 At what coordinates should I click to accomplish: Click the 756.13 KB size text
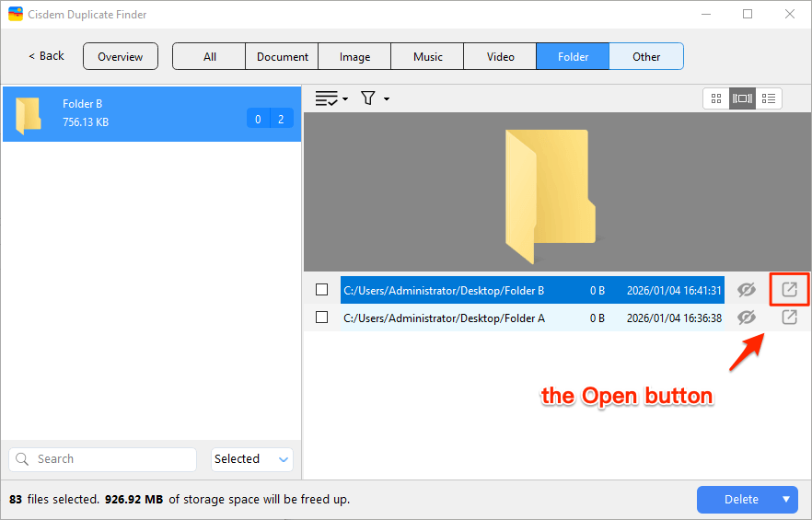(86, 122)
